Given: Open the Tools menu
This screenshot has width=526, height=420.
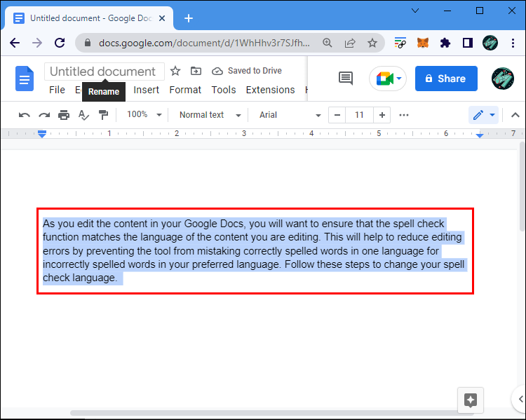Looking at the screenshot, I should (x=224, y=90).
